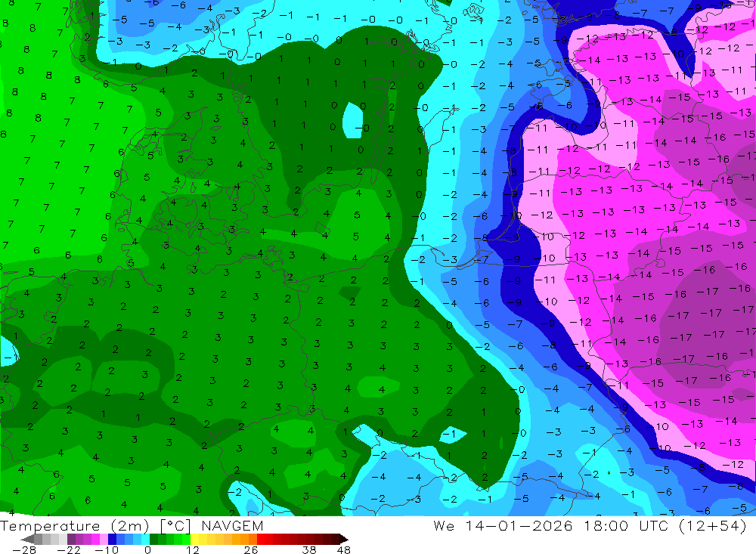Select the gray left arrow end of color scale

(27, 539)
